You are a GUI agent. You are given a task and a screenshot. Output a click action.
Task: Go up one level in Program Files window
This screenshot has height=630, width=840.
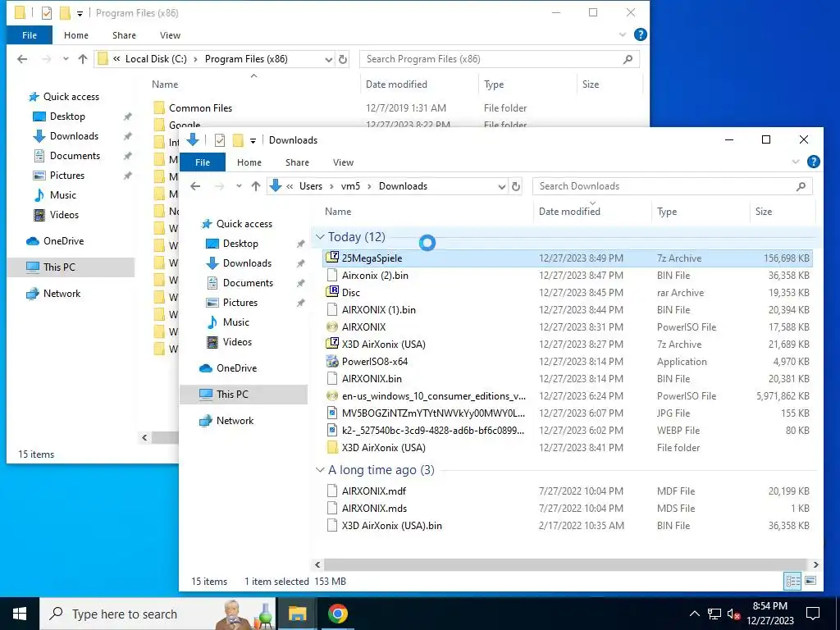click(83, 59)
